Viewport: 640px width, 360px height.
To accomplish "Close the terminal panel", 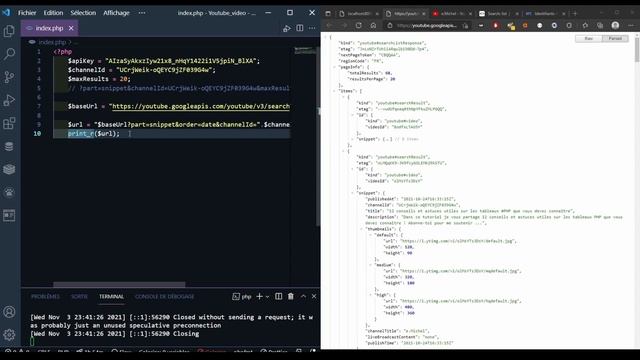I will click(x=314, y=296).
